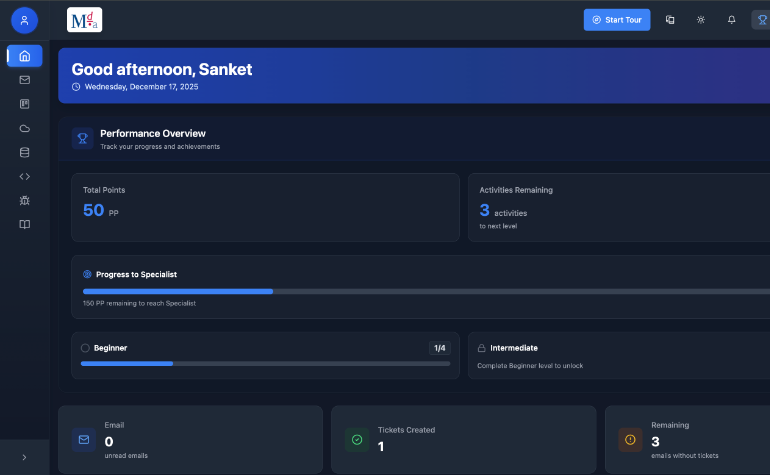Viewport: 770px width, 475px height.
Task: Open the Bug icon in the sidebar
Action: (x=25, y=200)
